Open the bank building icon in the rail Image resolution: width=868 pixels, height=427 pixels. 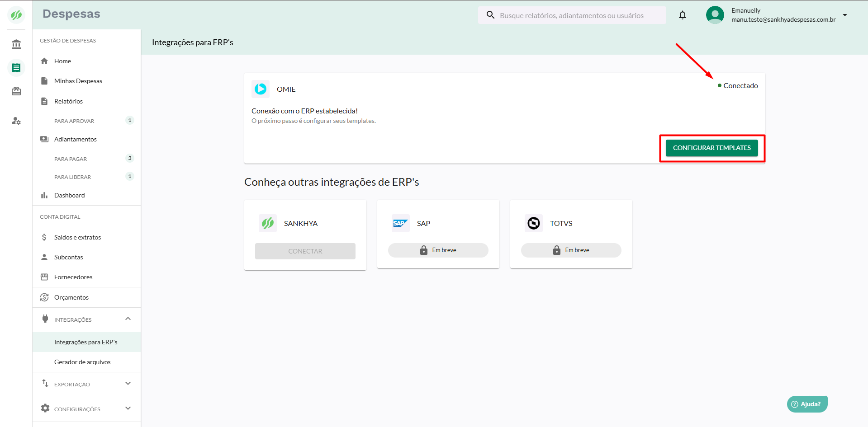point(16,44)
